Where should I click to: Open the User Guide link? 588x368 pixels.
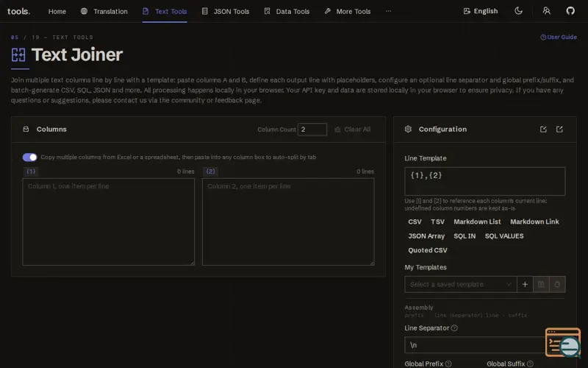coord(559,37)
